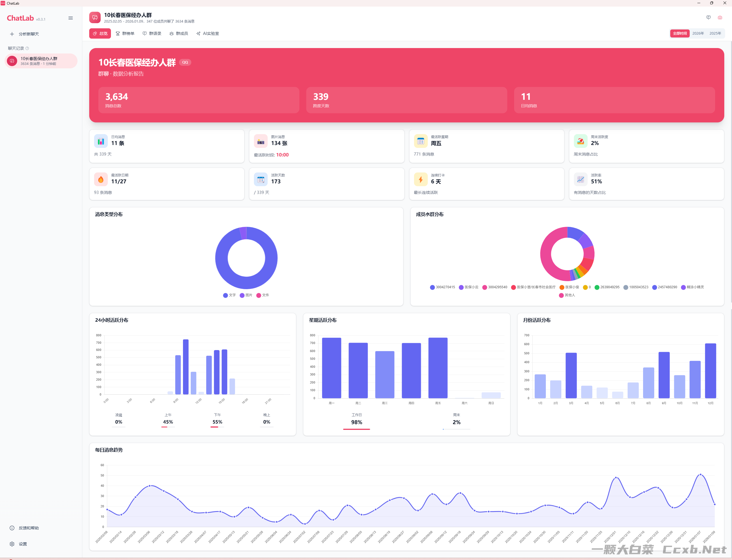Click the 医保小云 legend color swatch

(461, 287)
